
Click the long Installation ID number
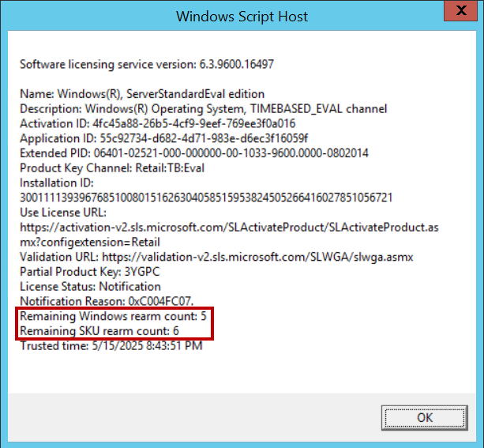pos(206,198)
